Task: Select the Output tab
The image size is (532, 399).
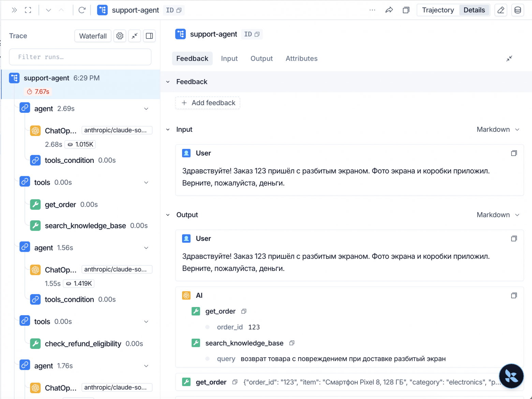Action: point(262,59)
